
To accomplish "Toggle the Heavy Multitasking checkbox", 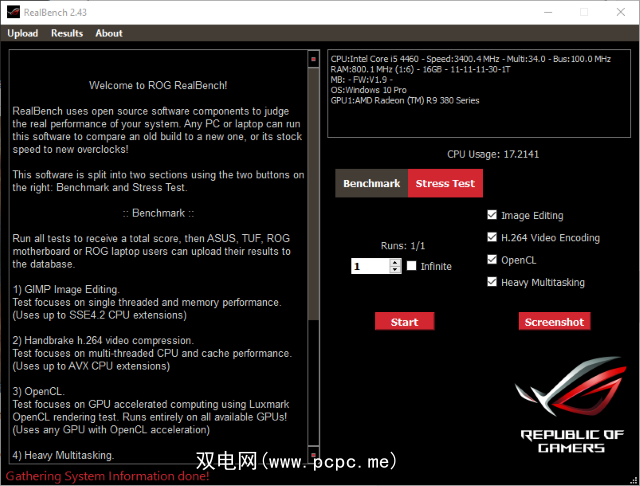I will coord(492,282).
